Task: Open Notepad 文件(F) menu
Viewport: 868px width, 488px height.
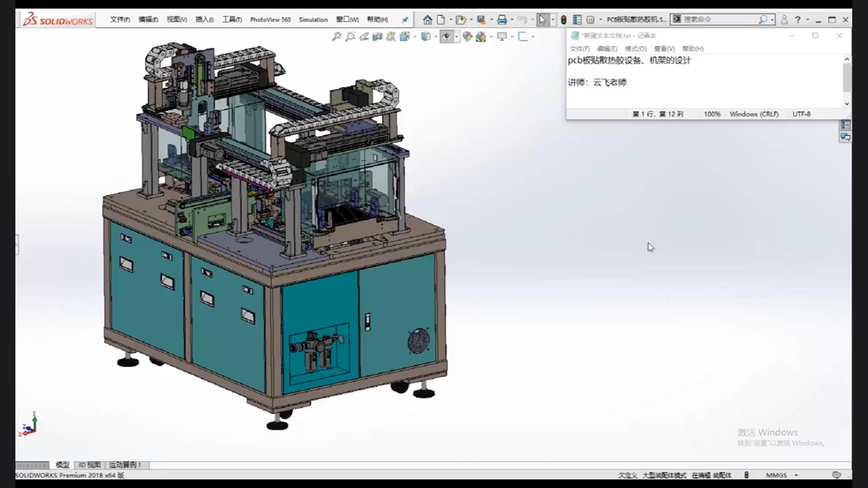Action: click(580, 49)
